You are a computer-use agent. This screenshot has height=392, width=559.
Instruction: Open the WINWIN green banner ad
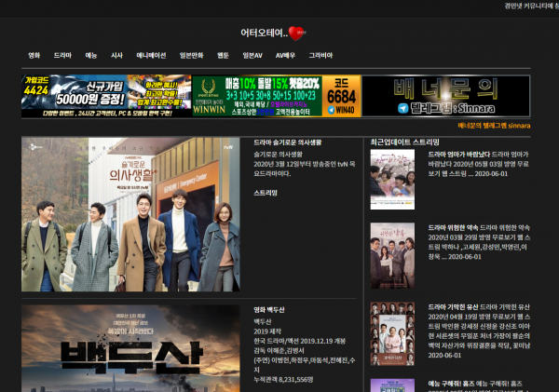(x=257, y=96)
